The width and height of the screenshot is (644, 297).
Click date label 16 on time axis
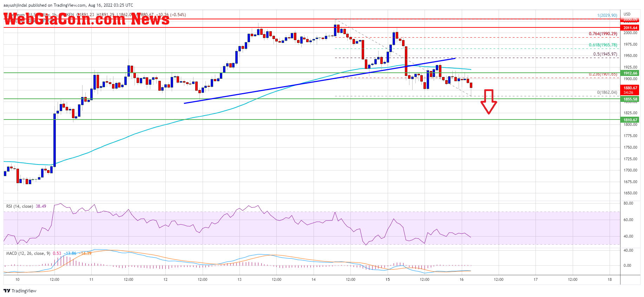click(x=462, y=279)
